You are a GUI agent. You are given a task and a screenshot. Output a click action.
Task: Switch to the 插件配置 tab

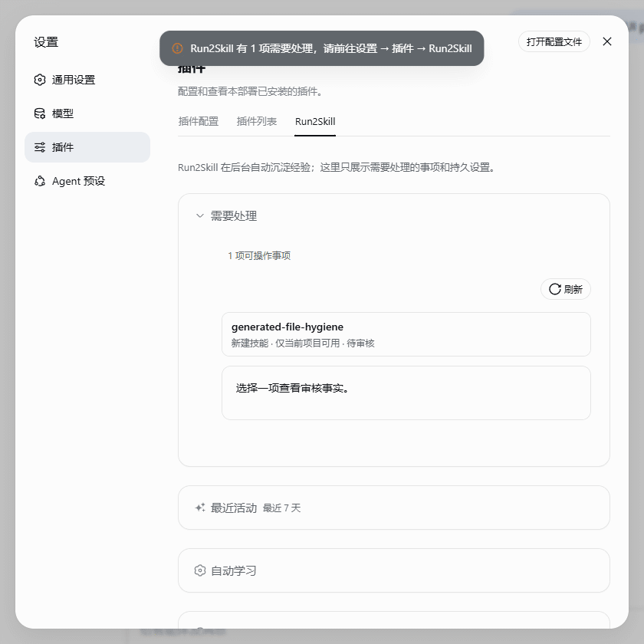[199, 122]
